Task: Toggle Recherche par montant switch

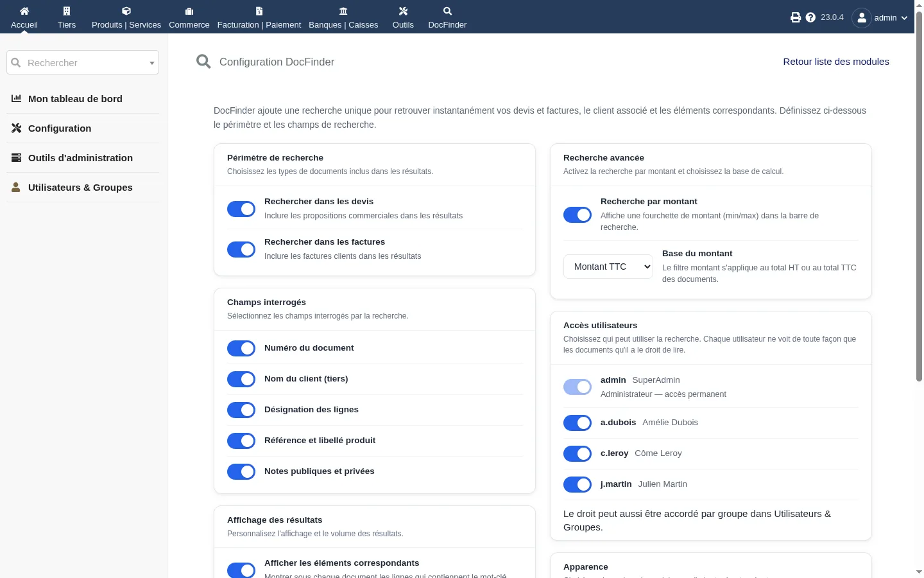Action: pos(577,215)
